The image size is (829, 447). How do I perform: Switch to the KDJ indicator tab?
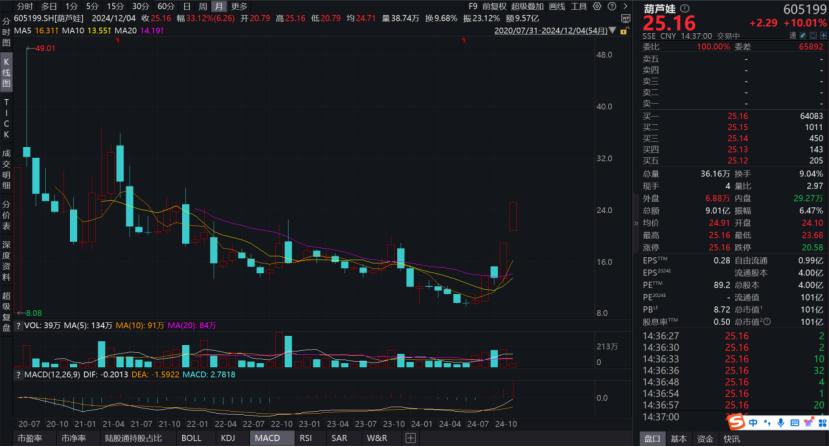[229, 438]
